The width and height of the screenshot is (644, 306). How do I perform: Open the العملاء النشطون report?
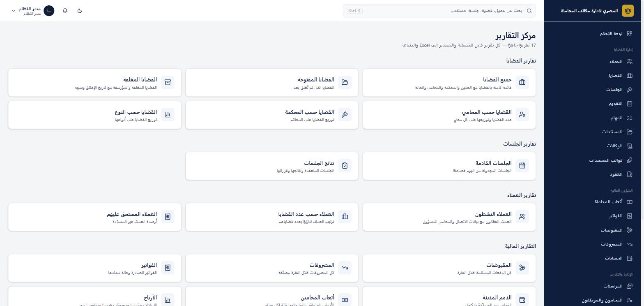pos(449,217)
